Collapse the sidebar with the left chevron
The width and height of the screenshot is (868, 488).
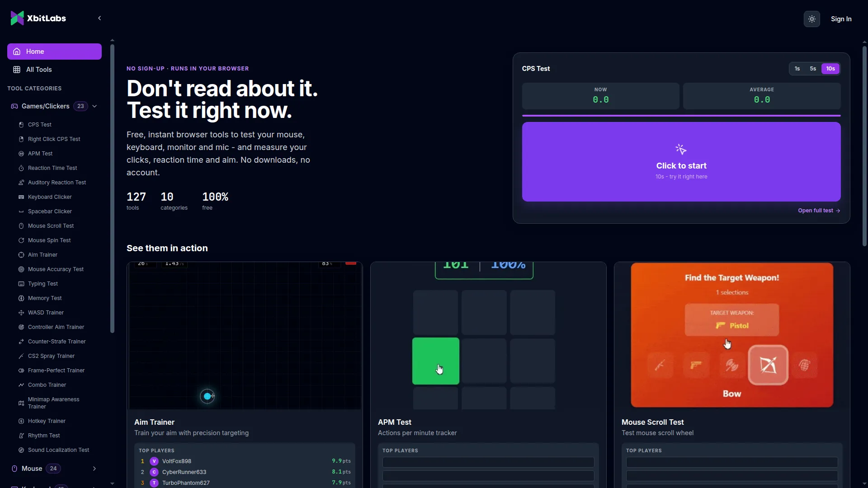99,18
